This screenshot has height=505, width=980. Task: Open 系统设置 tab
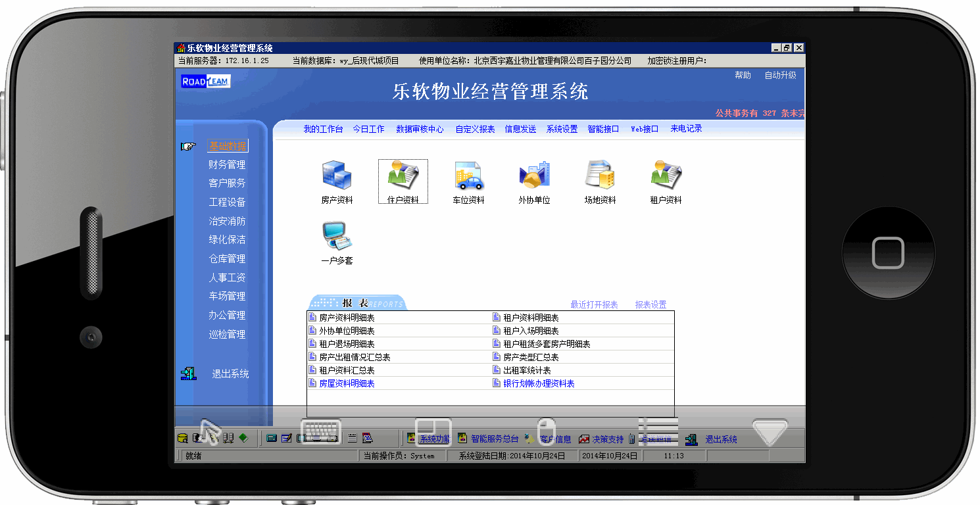[562, 129]
